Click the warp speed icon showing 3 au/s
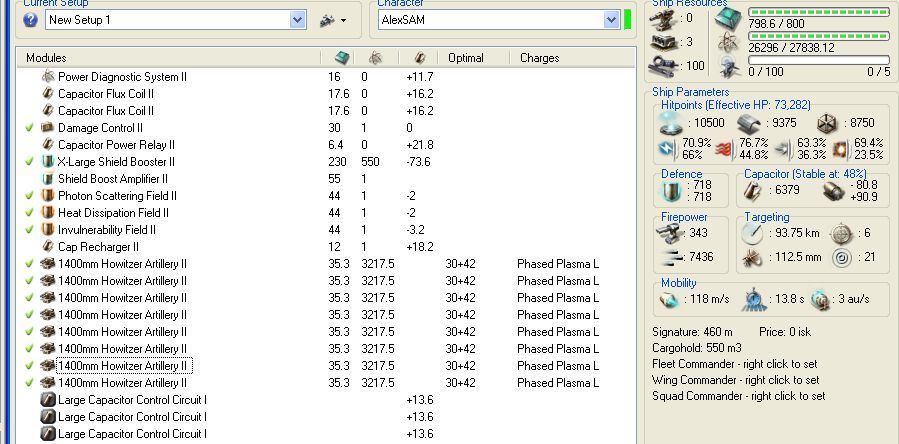Screen dimensions: 899x444 pyautogui.click(x=820, y=299)
